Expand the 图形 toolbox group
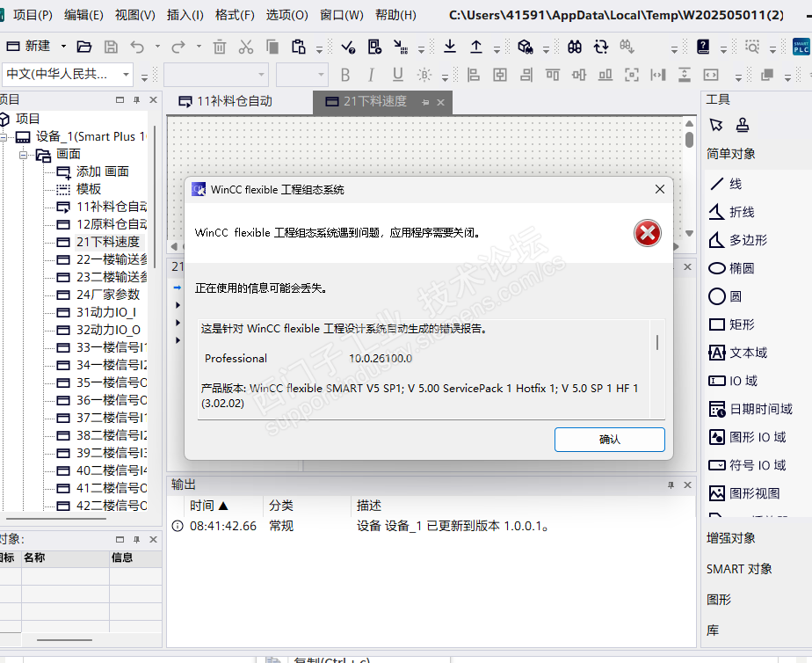This screenshot has height=663, width=812. click(719, 600)
